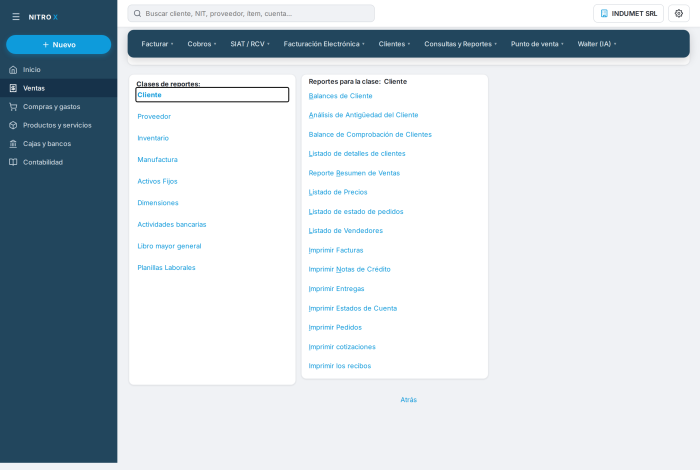This screenshot has height=470, width=700.
Task: Open the Facturar dropdown menu
Action: click(157, 44)
